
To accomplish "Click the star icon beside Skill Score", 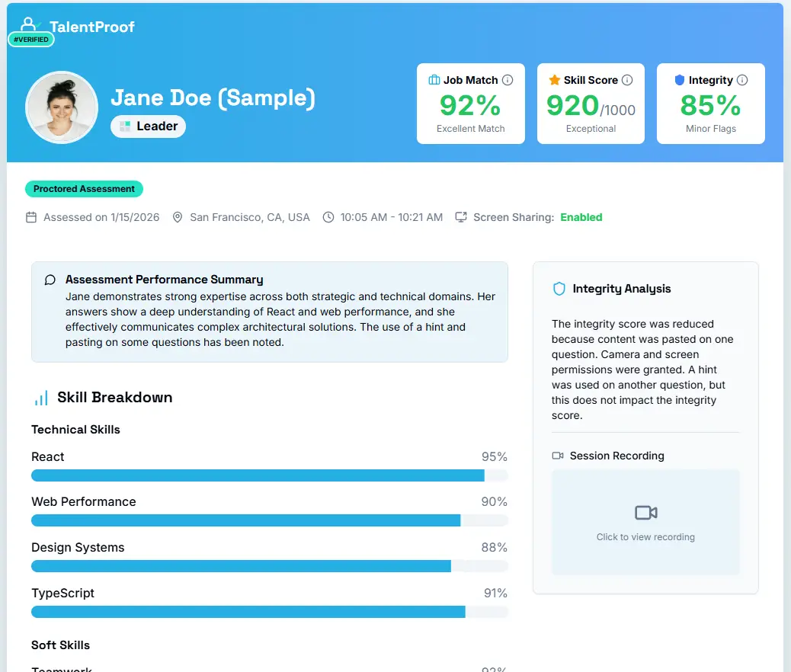I will 554,79.
